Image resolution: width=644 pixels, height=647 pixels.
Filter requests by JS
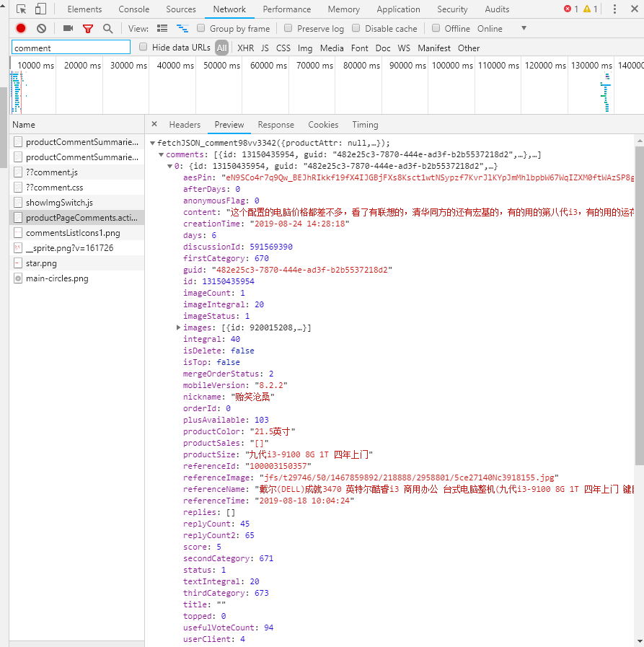(x=265, y=48)
